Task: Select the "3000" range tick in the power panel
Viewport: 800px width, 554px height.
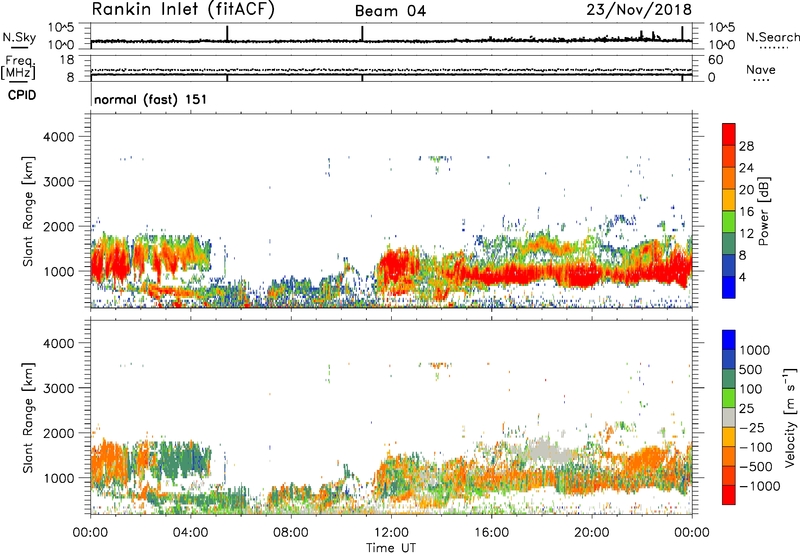Action: pyautogui.click(x=59, y=182)
